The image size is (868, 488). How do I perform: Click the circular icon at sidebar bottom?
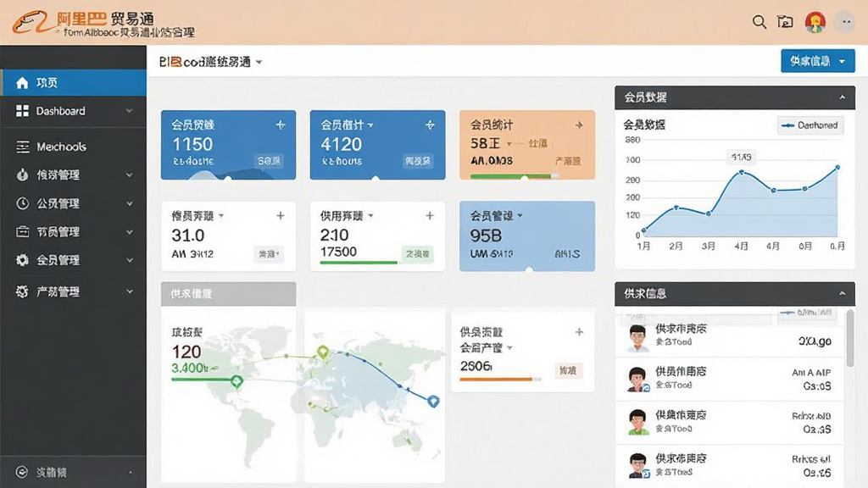(21, 472)
